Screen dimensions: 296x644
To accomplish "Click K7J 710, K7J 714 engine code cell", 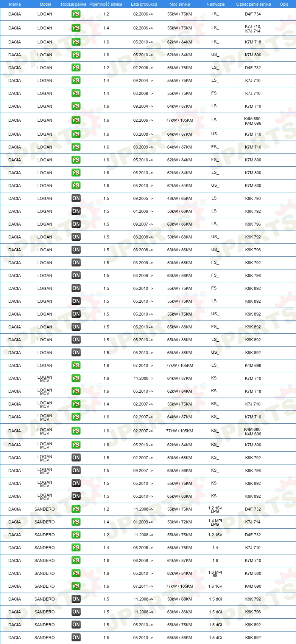I will [x=253, y=28].
